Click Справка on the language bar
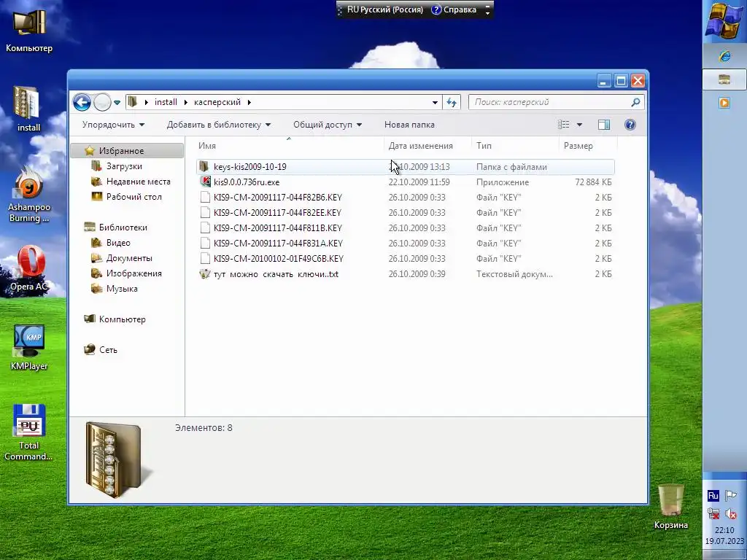 (x=454, y=9)
